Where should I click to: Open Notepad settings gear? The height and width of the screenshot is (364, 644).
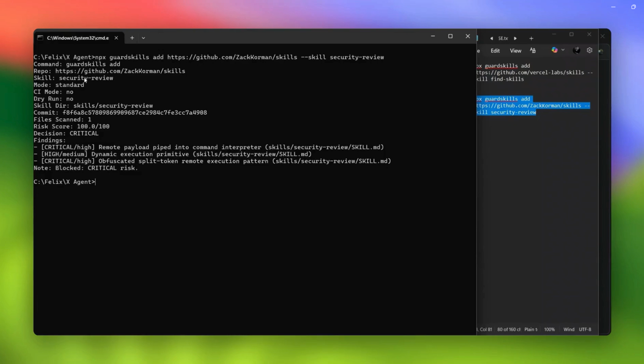click(x=589, y=50)
